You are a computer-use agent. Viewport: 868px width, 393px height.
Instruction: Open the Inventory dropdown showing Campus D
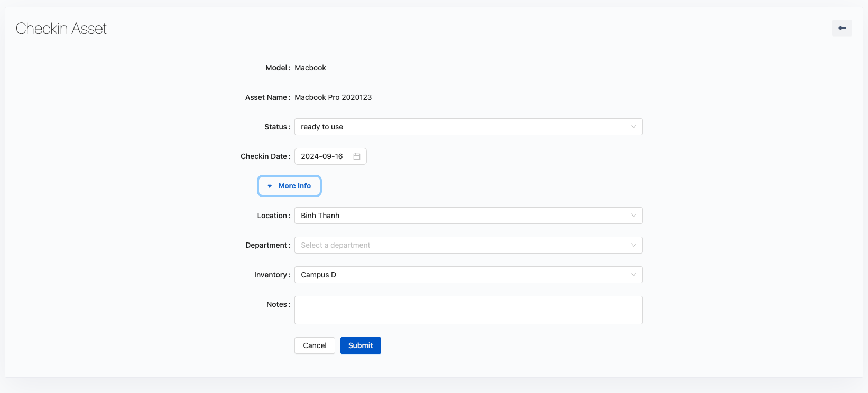tap(460, 275)
